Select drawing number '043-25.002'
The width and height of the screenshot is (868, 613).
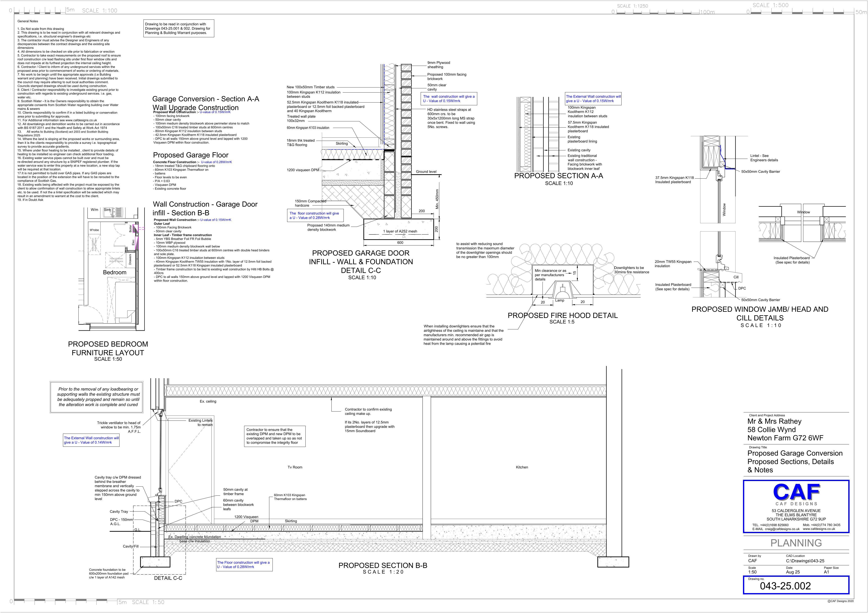(x=785, y=586)
